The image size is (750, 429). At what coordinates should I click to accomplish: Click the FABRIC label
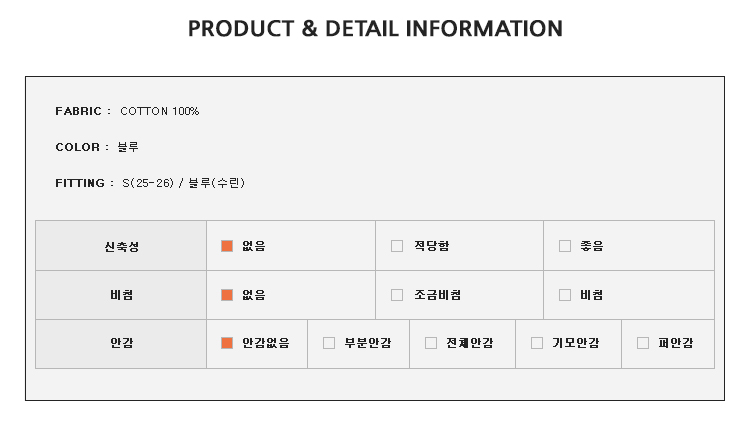[x=78, y=111]
